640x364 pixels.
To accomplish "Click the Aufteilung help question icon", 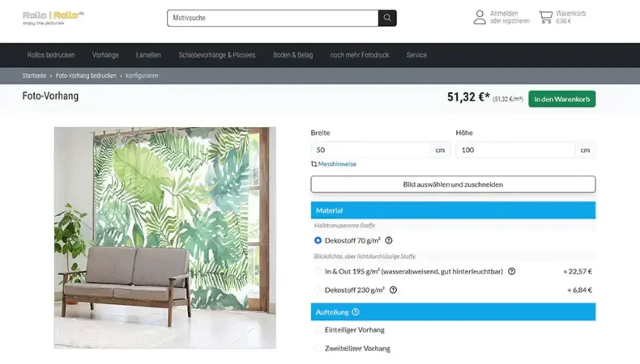I will [x=356, y=312].
